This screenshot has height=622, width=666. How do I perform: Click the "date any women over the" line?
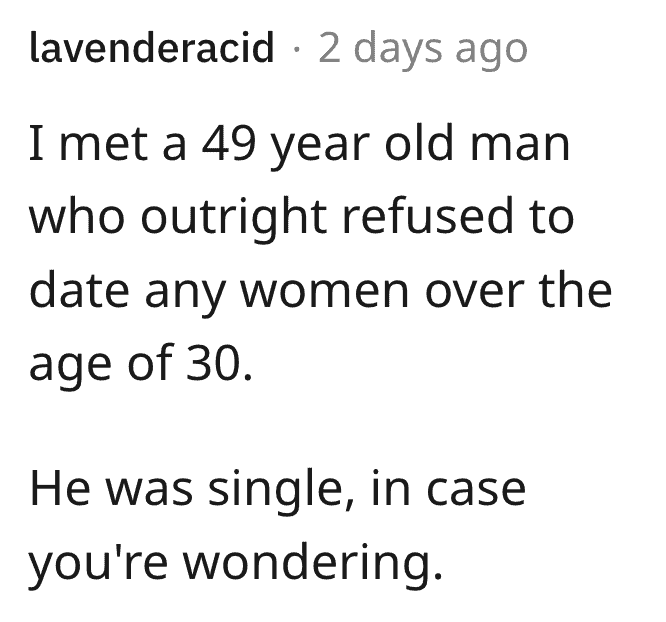click(x=321, y=292)
